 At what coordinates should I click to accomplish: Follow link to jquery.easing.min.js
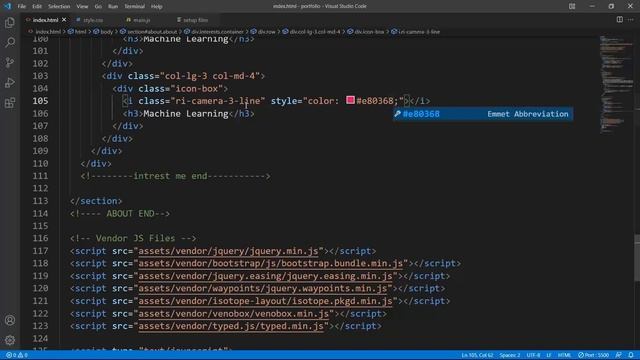coord(265,276)
